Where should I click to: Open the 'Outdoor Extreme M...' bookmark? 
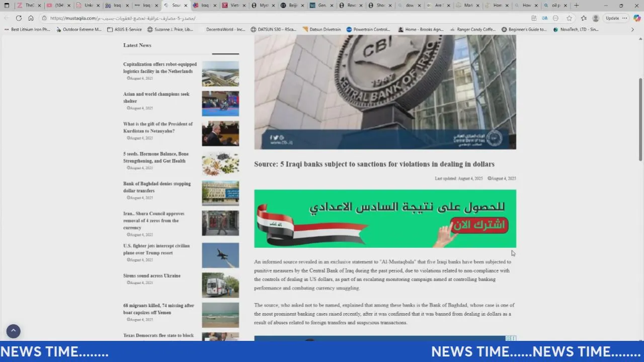(79, 30)
